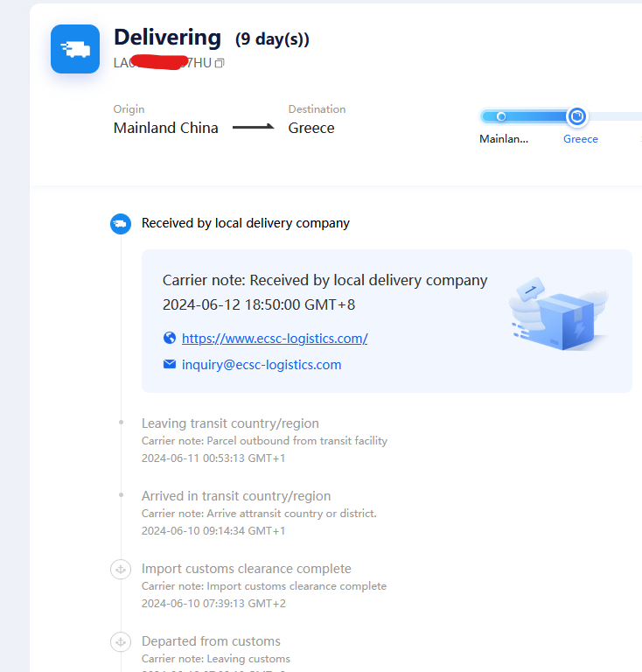Select Arrived in transit country/region entry

[x=259, y=513]
